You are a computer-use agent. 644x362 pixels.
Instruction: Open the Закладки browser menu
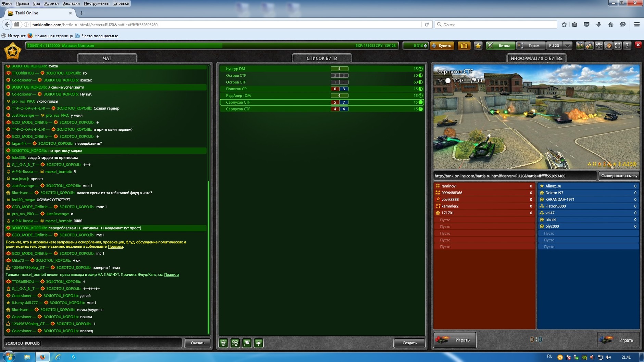[x=71, y=3]
